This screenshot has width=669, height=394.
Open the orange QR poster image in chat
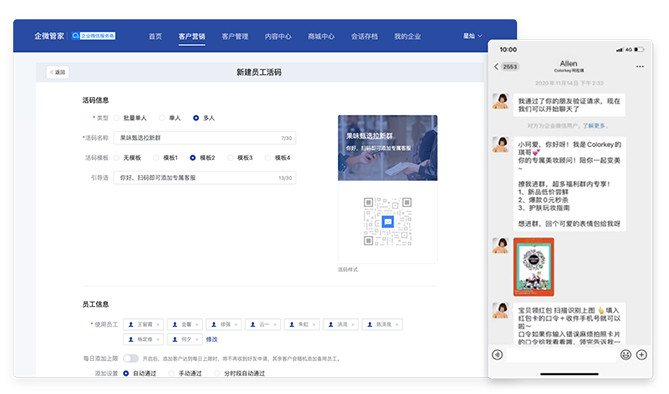[x=533, y=267]
